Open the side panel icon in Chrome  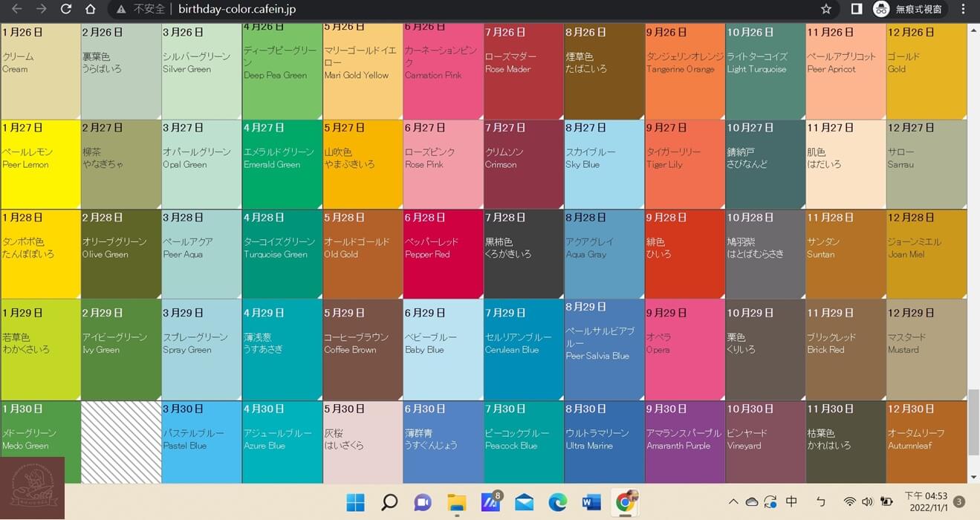click(856, 10)
